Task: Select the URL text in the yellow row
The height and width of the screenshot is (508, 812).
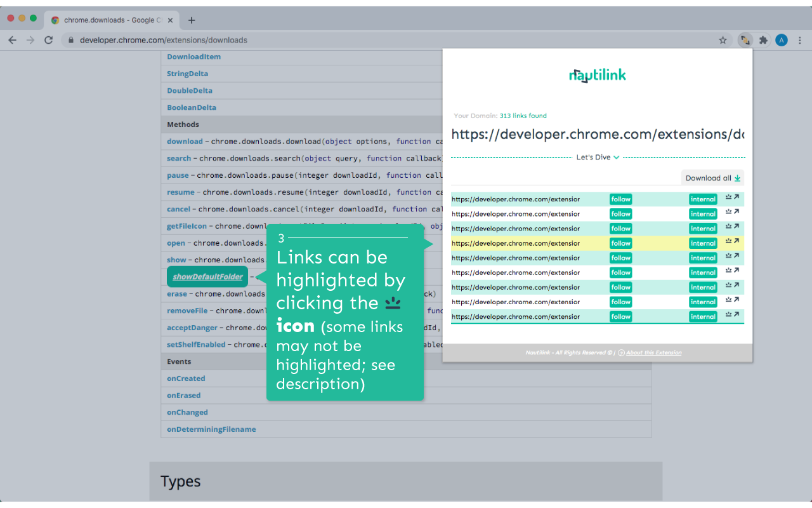Action: (x=516, y=243)
